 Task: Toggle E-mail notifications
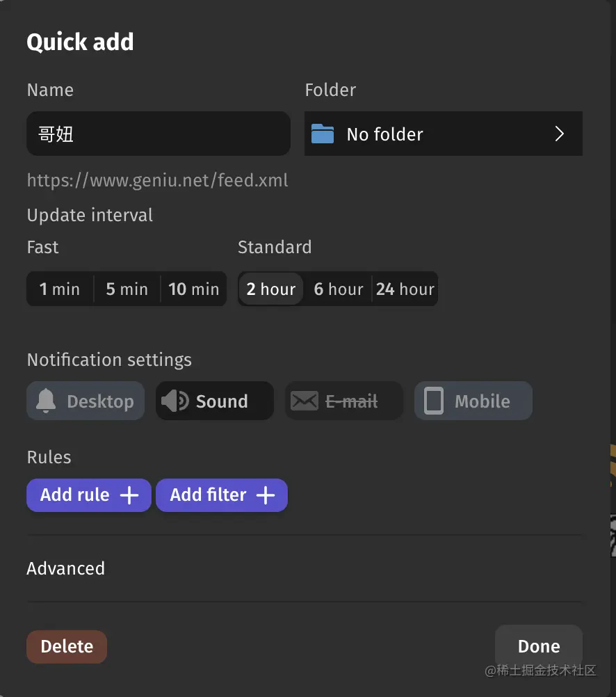tap(344, 401)
